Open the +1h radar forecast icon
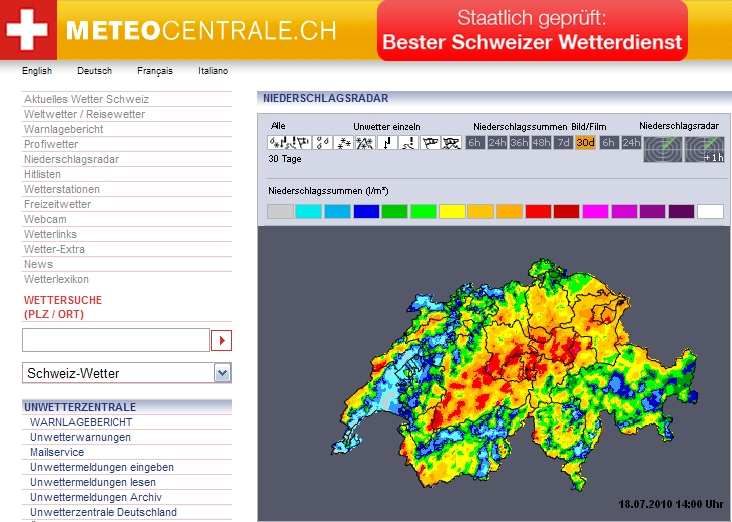This screenshot has height=522, width=732. (x=704, y=149)
